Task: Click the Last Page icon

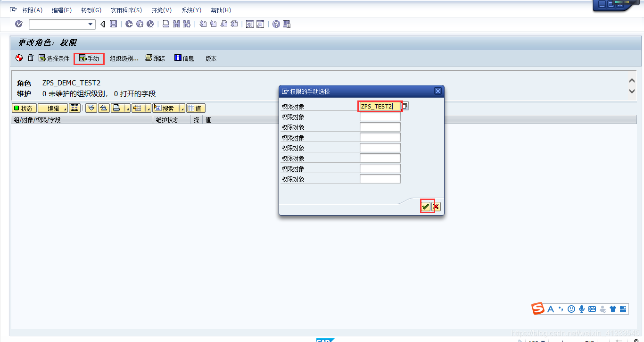Action: coord(235,24)
